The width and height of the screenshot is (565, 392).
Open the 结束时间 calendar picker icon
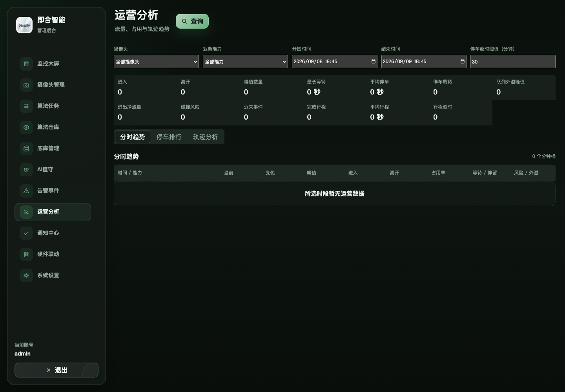point(462,62)
